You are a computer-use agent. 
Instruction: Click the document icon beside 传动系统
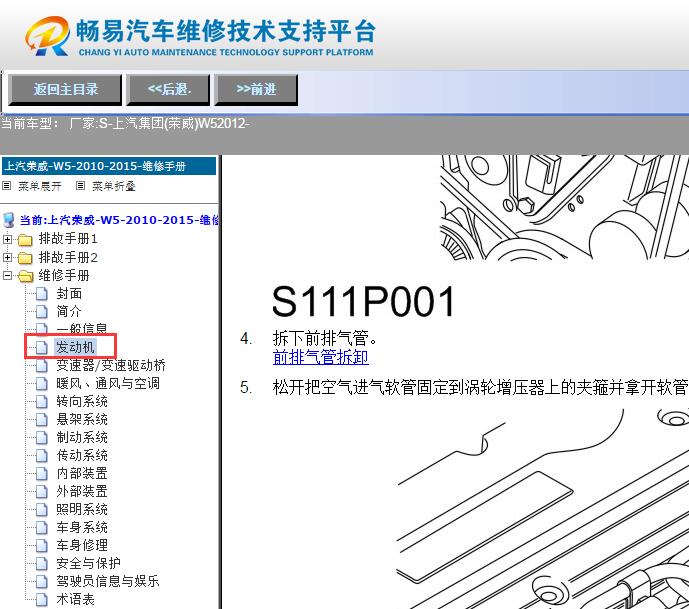click(x=42, y=456)
